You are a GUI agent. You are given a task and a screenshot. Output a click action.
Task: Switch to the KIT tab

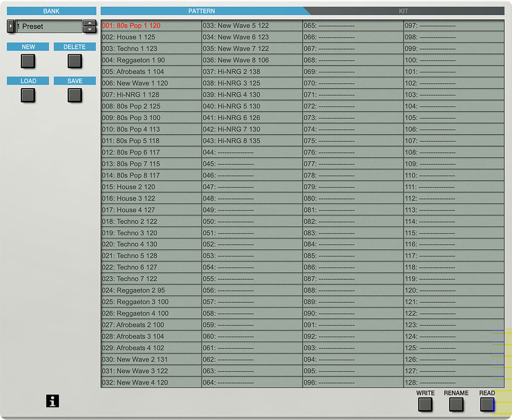pos(404,11)
